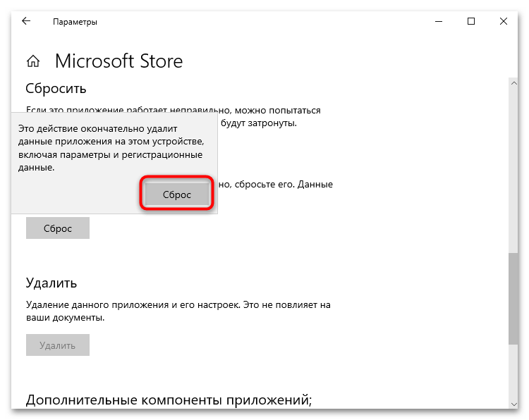Click the Дополнительные компоненты приложений heading
This screenshot has width=529, height=420.
pos(169,400)
